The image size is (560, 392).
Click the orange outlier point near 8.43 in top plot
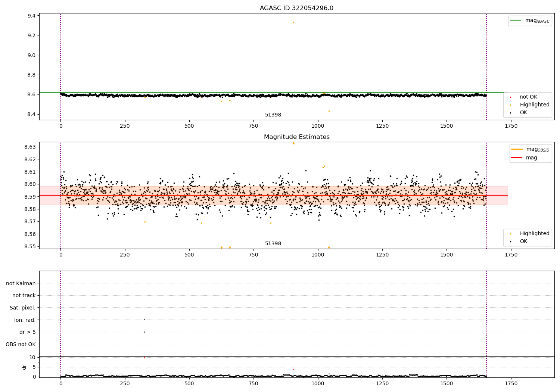coord(329,111)
